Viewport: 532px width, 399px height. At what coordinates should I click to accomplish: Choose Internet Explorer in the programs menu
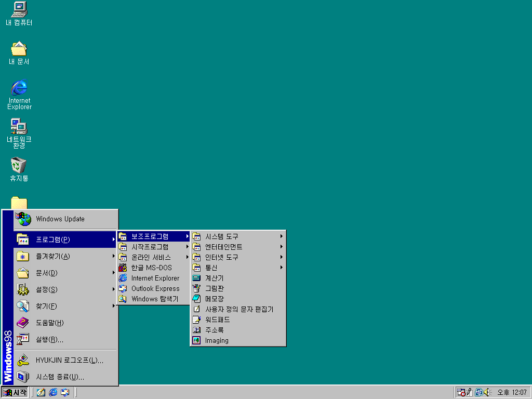pos(153,278)
